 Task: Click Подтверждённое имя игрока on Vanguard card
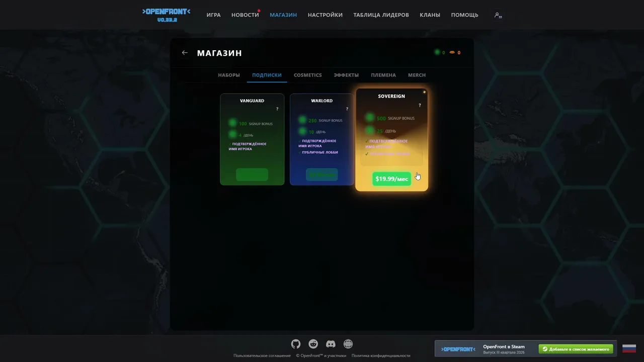click(248, 146)
